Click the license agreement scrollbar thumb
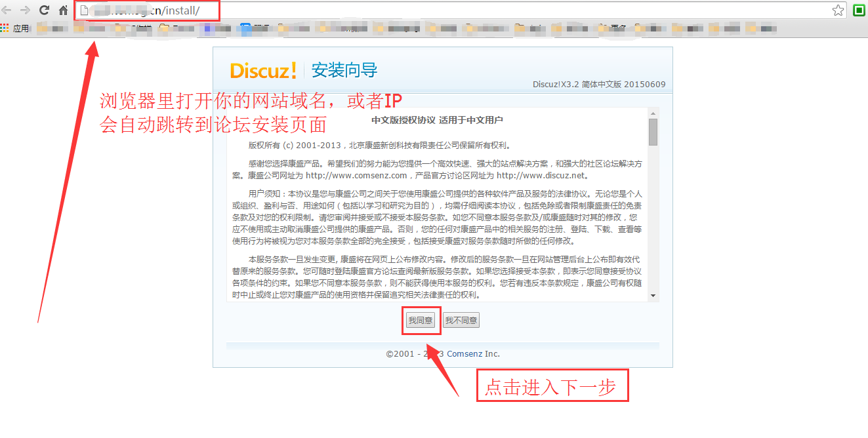The image size is (868, 438). tap(652, 132)
